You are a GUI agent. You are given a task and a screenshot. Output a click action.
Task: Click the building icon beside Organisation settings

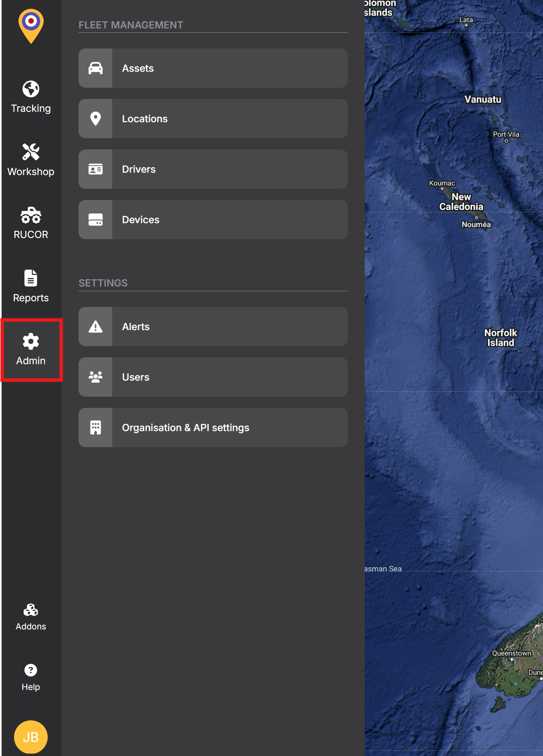click(95, 427)
